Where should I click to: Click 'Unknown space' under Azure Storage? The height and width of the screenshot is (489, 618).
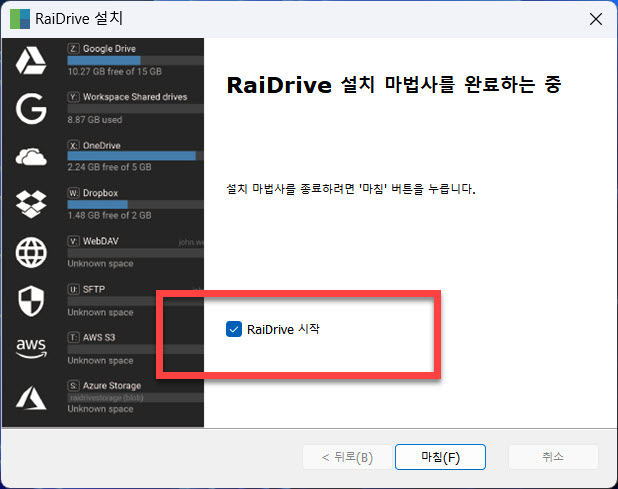click(x=100, y=409)
